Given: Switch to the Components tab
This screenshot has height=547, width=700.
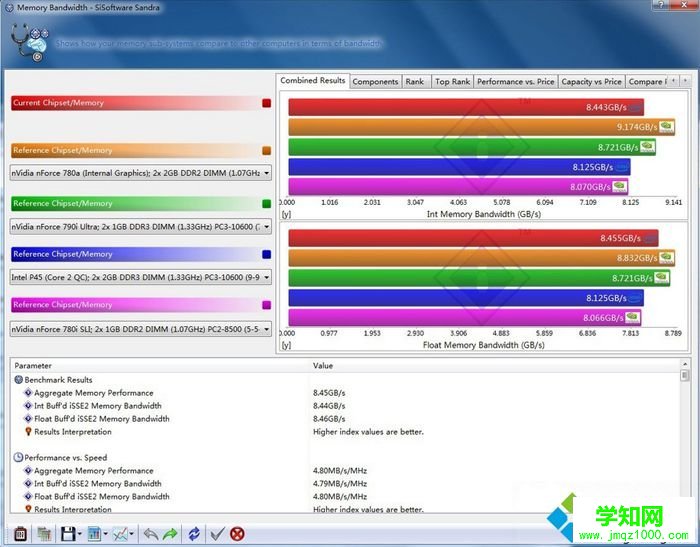Looking at the screenshot, I should pos(375,82).
